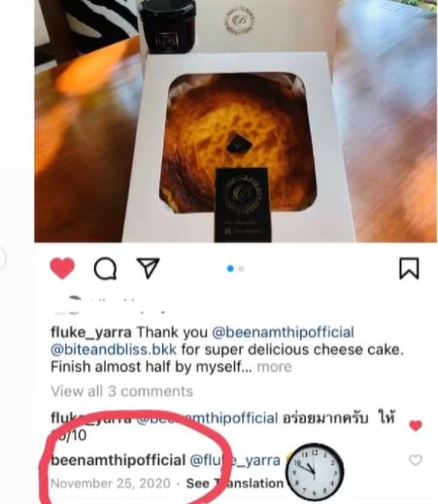The height and width of the screenshot is (504, 438).
Task: Open the cheesecake photo
Action: point(235,121)
